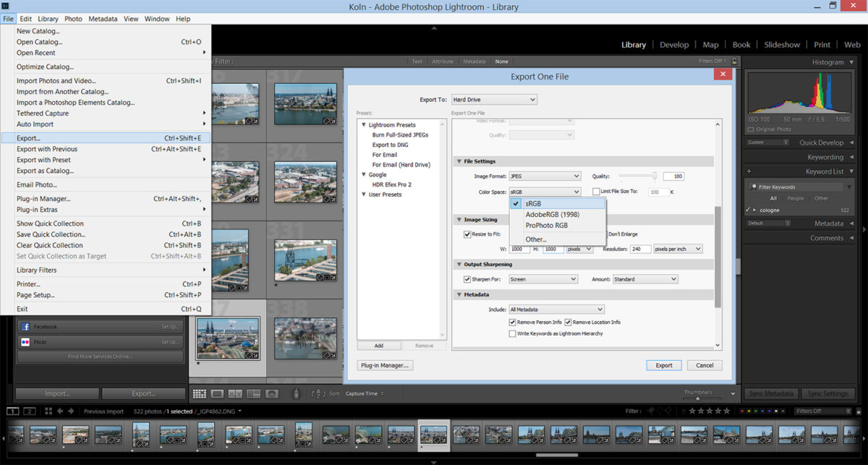Go back using filmstrip left arrow

pyautogui.click(x=61, y=411)
